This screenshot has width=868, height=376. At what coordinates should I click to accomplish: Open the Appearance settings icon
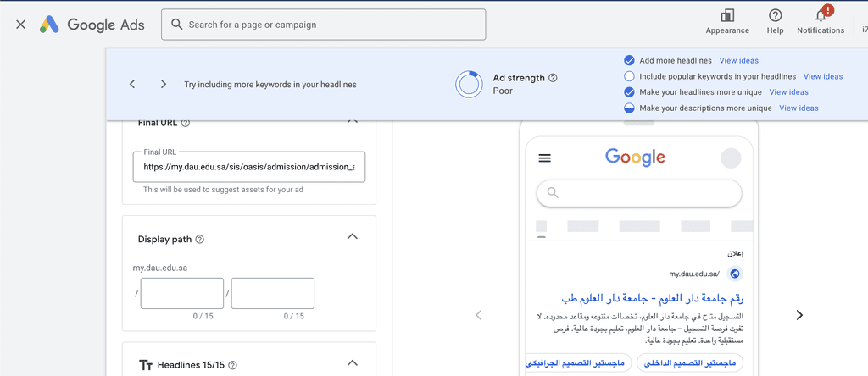(727, 15)
